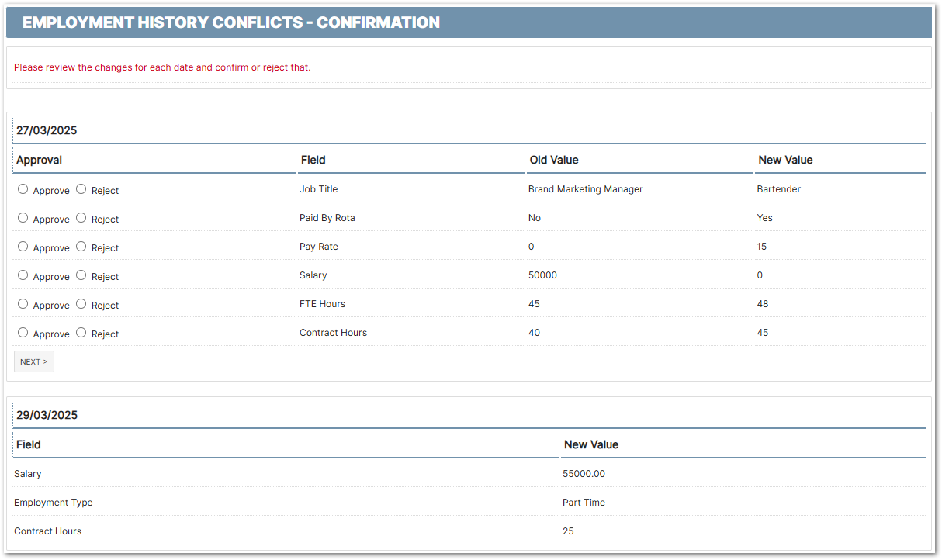Approve the Pay Rate change
This screenshot has height=560, width=942.
click(23, 247)
